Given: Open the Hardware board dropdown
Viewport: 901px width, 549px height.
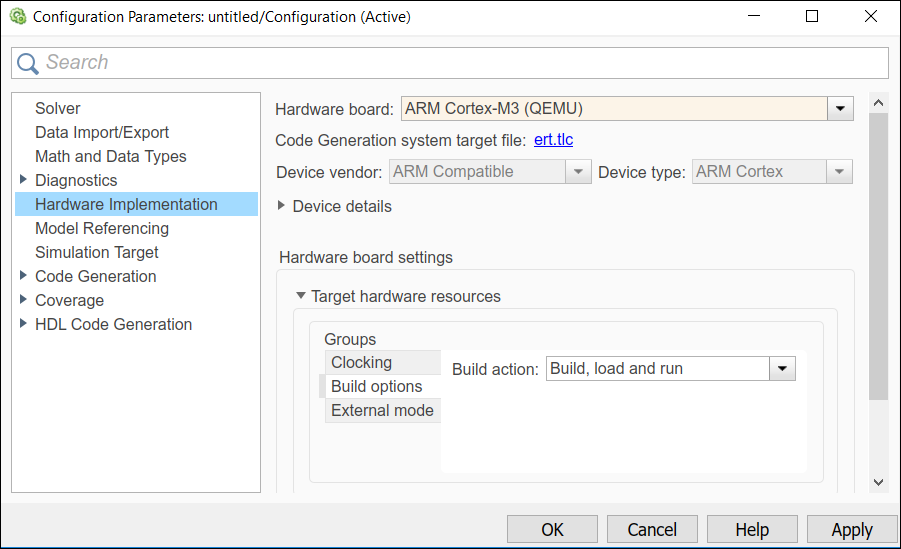Looking at the screenshot, I should (840, 108).
